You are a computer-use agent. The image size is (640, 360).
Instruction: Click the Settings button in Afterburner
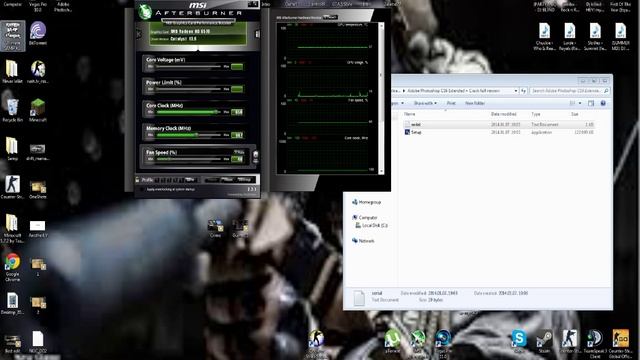click(244, 180)
